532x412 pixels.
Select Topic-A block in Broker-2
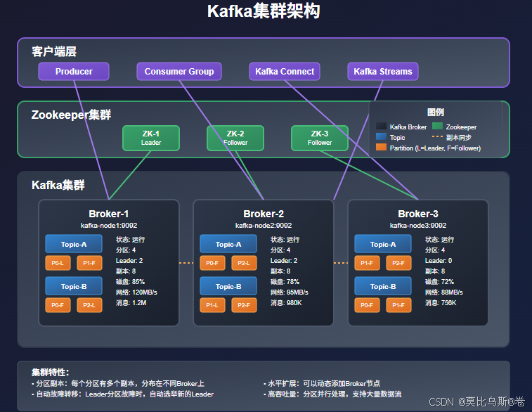228,244
